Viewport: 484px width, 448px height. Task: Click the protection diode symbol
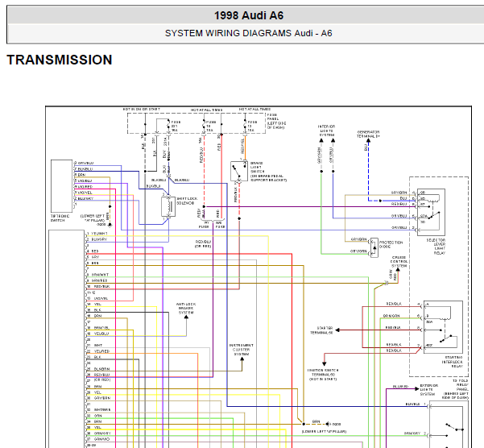(x=374, y=247)
